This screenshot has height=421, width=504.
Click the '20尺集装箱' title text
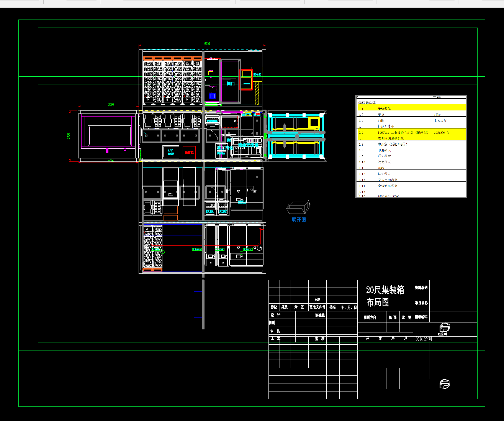click(x=385, y=290)
